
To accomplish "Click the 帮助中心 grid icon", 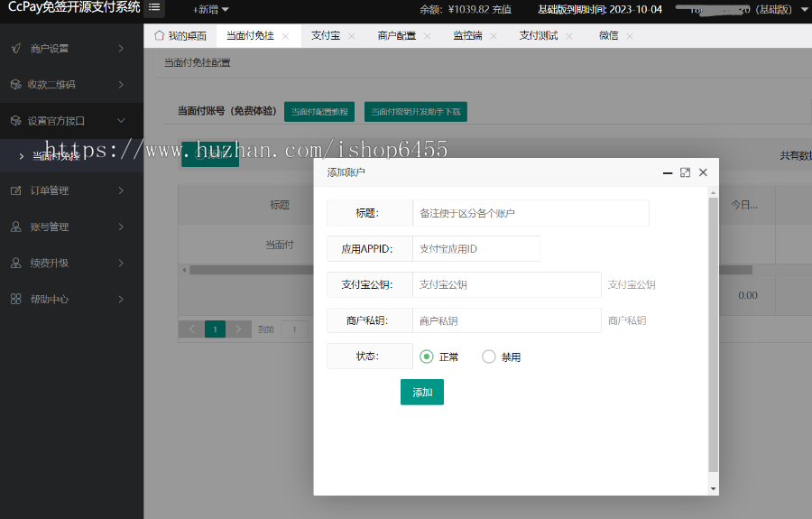I will [x=15, y=299].
